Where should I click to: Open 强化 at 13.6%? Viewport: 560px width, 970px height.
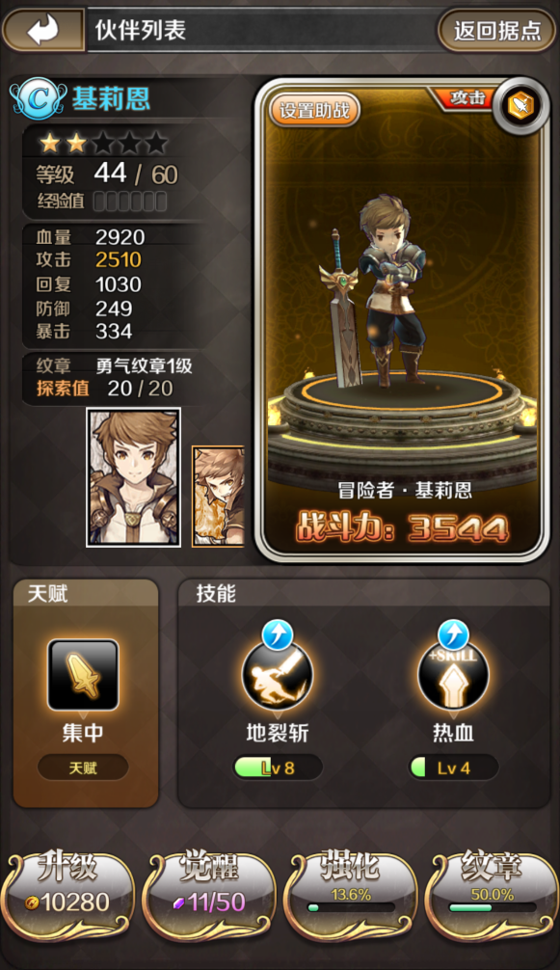pyautogui.click(x=351, y=893)
